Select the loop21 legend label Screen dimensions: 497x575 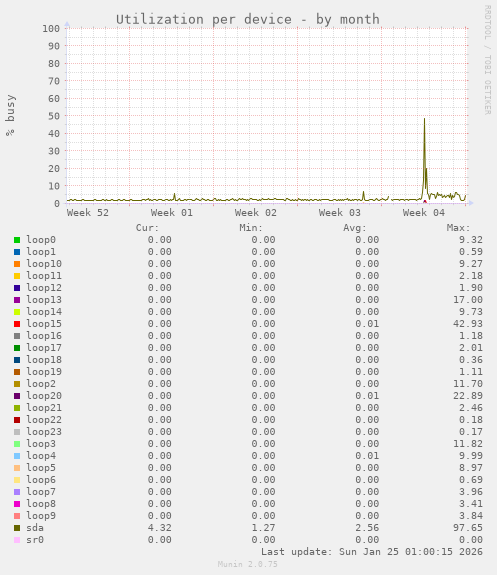[x=44, y=408]
